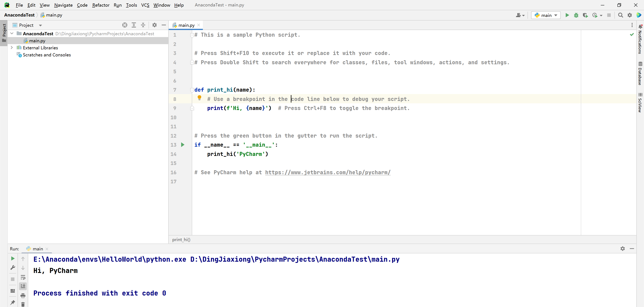This screenshot has width=644, height=307.
Task: Toggle the Database tool window side tab
Action: (x=640, y=74)
